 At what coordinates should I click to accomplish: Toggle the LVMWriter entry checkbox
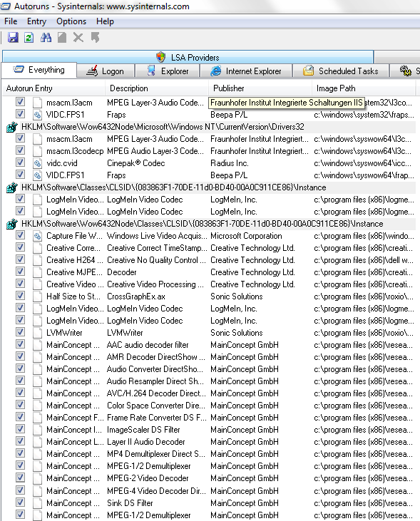pyautogui.click(x=20, y=332)
